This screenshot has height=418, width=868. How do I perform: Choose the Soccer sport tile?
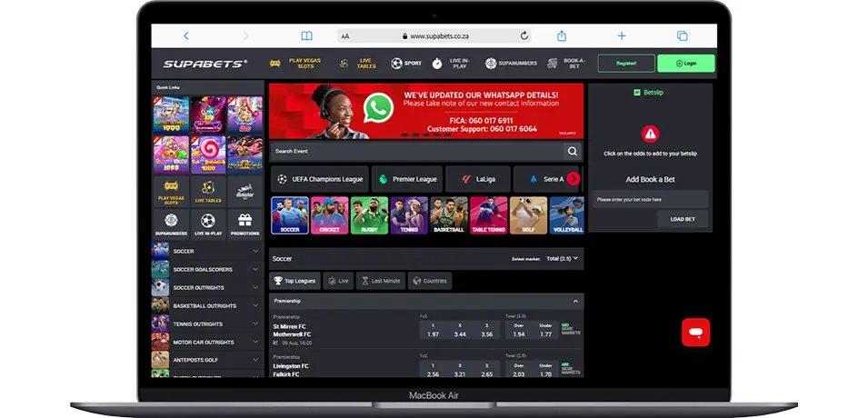290,215
